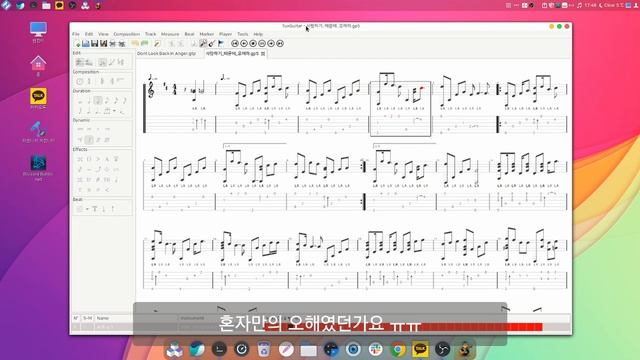Click the tie note icon in Duration panel

122,111
